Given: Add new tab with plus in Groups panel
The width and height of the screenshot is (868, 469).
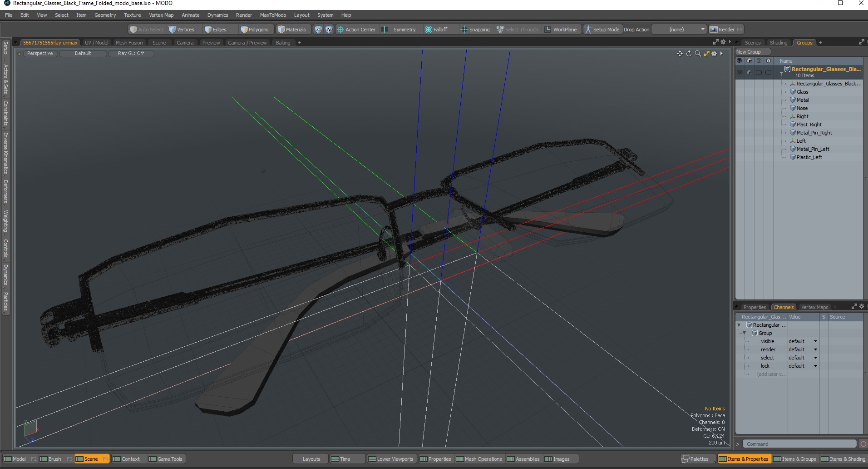Looking at the screenshot, I should [820, 43].
